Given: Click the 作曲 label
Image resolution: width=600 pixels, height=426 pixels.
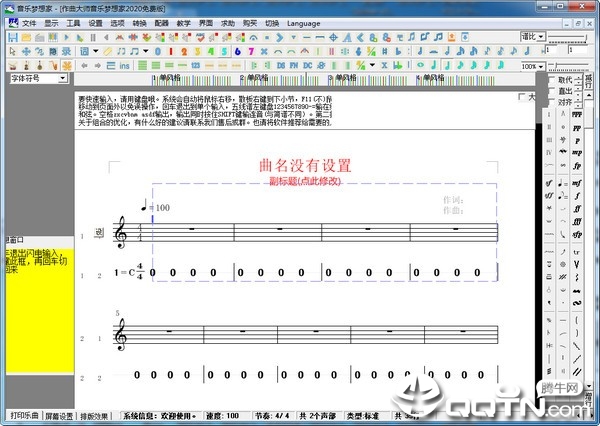Looking at the screenshot, I should (x=453, y=210).
